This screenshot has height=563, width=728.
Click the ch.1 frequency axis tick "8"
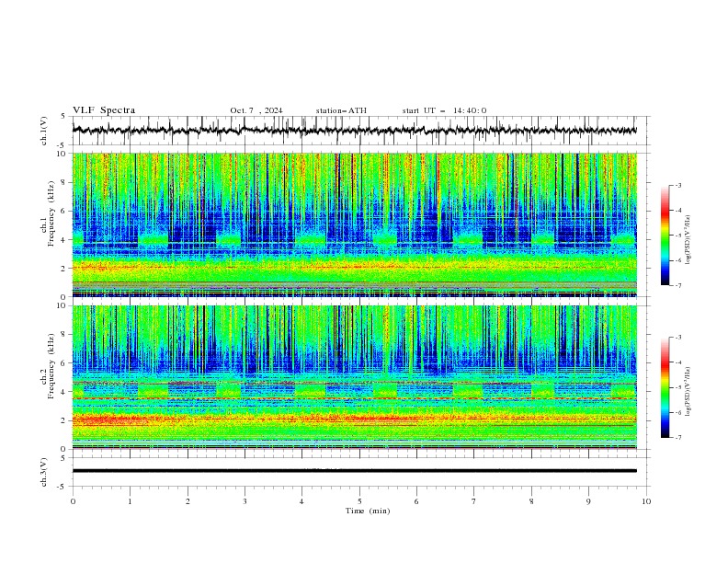[64, 182]
